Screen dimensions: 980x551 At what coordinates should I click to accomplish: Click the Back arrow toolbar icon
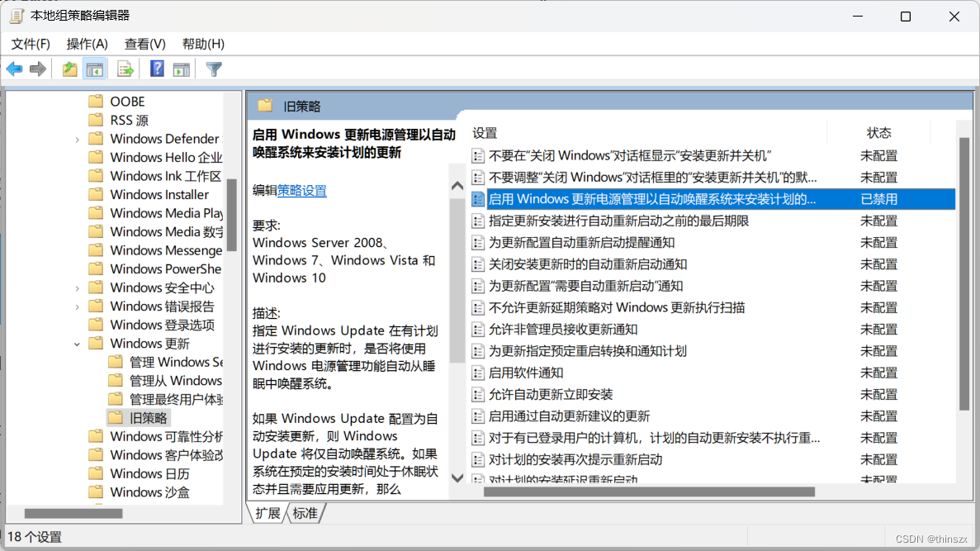click(14, 69)
